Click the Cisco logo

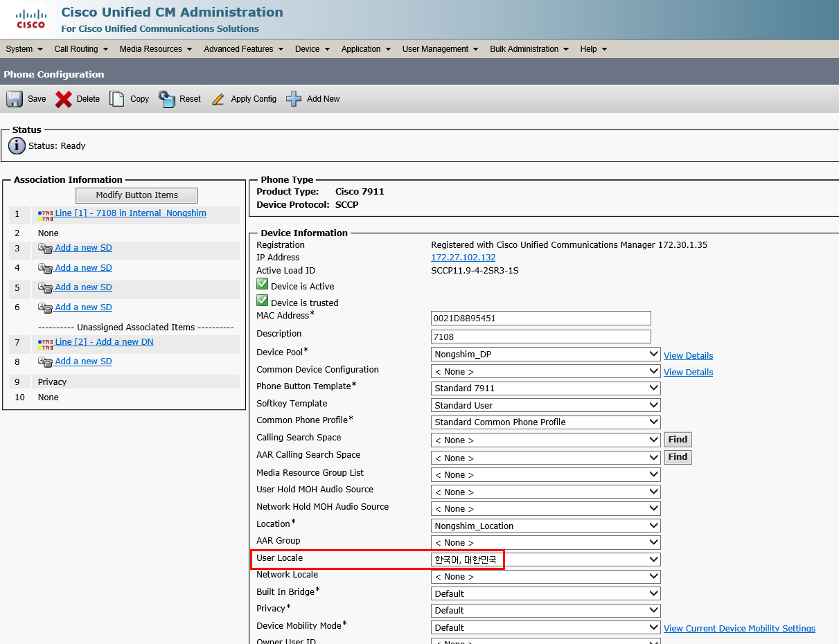point(30,17)
